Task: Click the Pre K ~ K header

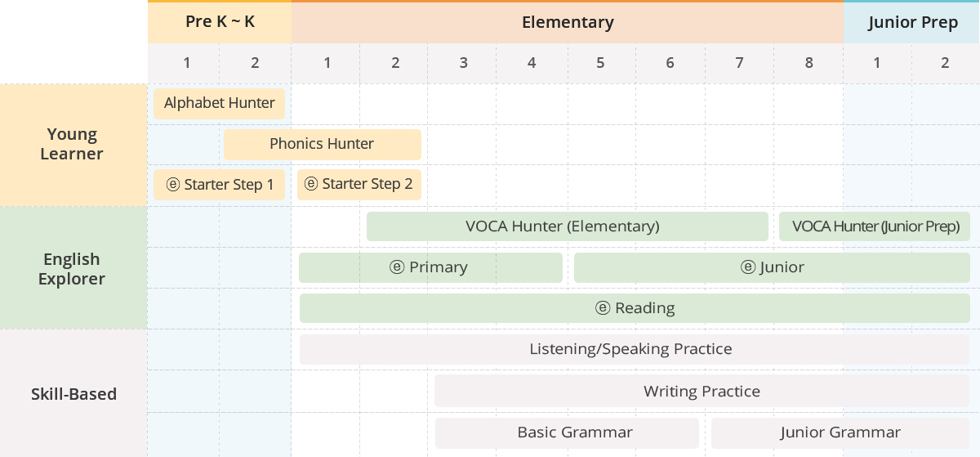Action: pos(220,22)
